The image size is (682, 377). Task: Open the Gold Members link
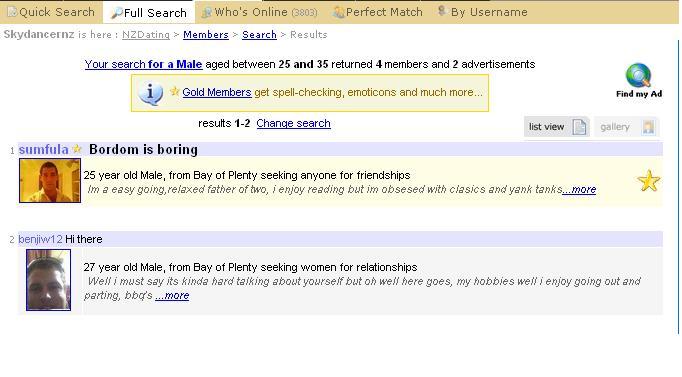tap(217, 92)
